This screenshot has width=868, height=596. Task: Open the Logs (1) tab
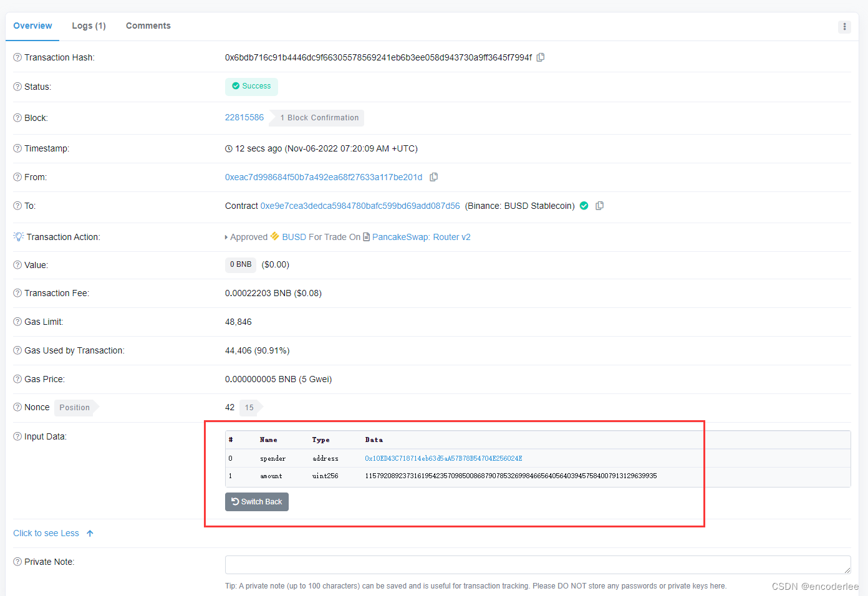(x=89, y=26)
